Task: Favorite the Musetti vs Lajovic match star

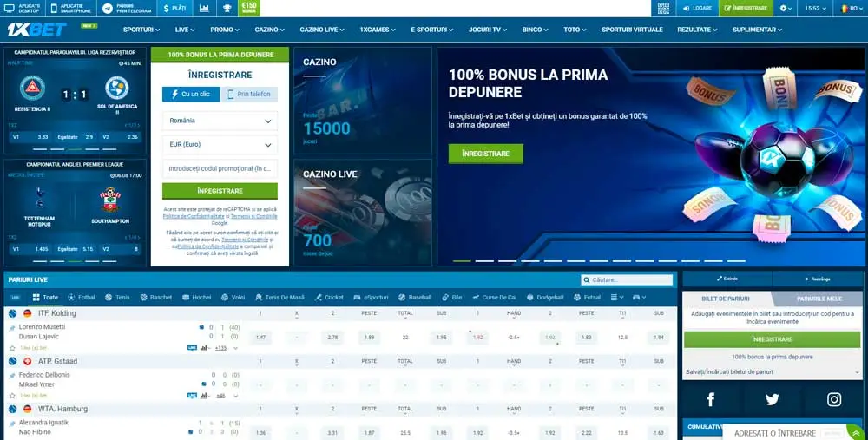Action: [x=12, y=348]
